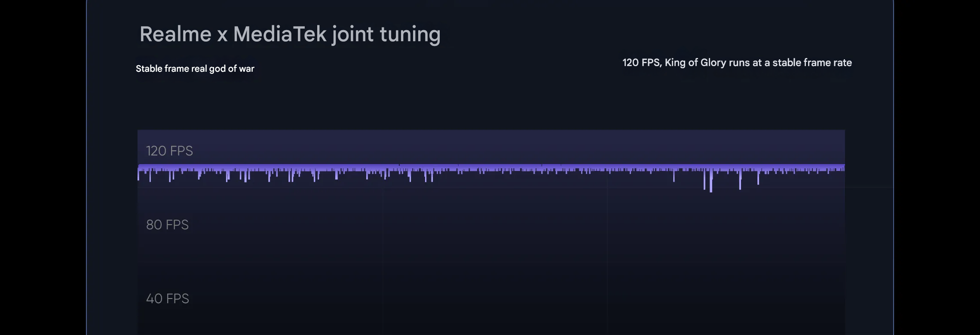Image resolution: width=980 pixels, height=335 pixels.
Task: Click the '120 FPS, King of Glory' caption
Action: [x=737, y=63]
